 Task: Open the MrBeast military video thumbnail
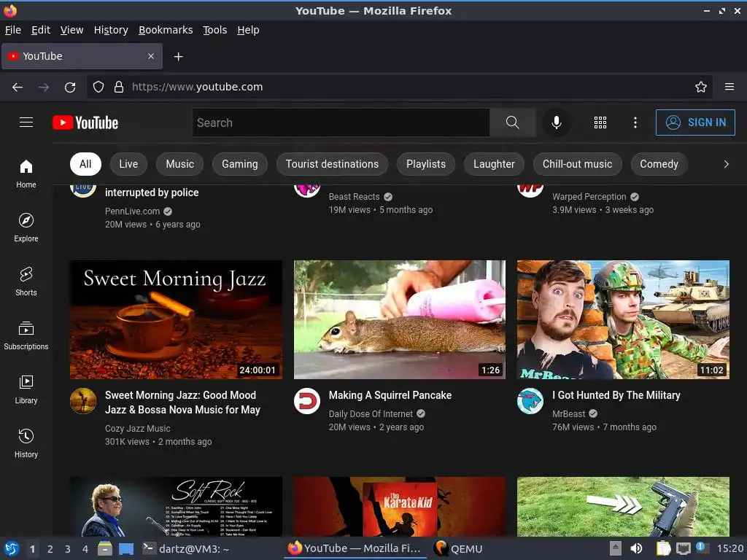(x=623, y=319)
